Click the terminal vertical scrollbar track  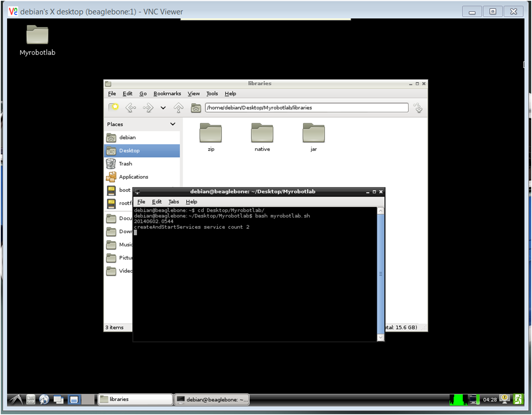pos(381,274)
